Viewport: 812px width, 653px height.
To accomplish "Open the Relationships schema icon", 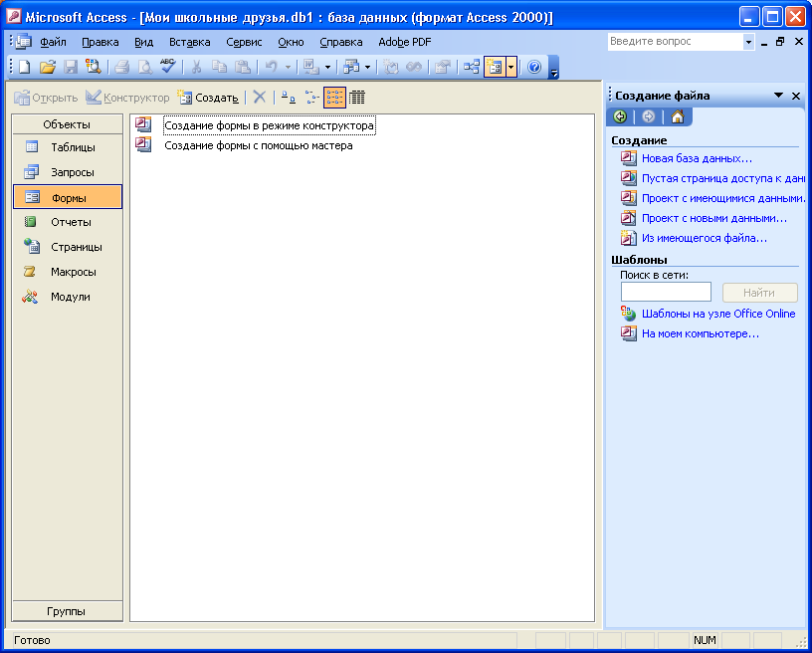I will point(472,67).
